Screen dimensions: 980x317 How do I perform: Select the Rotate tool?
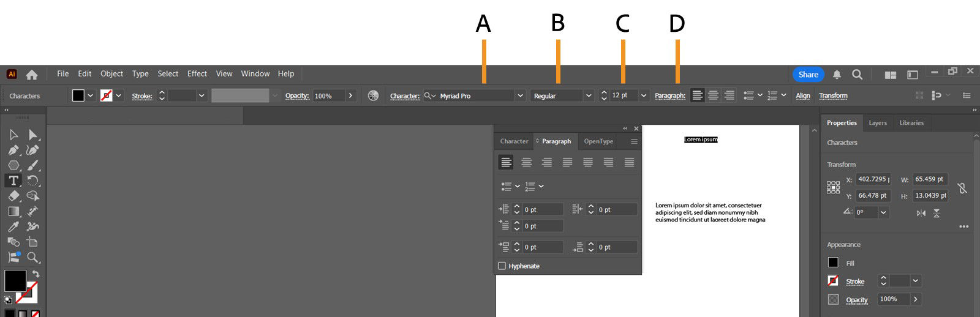click(x=33, y=181)
